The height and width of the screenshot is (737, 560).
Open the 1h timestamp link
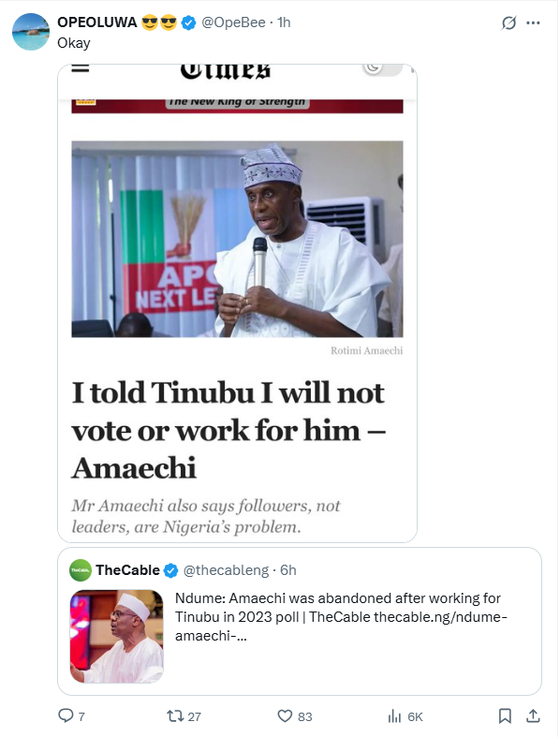(284, 22)
